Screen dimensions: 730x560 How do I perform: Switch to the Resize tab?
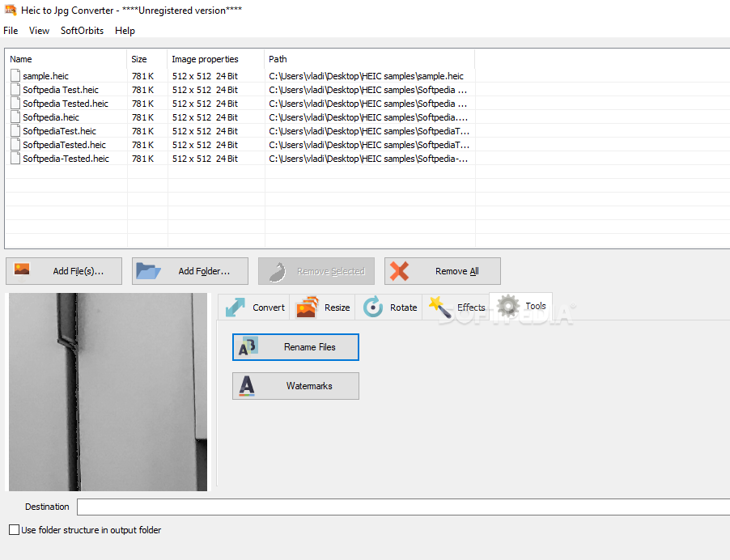[x=323, y=308]
